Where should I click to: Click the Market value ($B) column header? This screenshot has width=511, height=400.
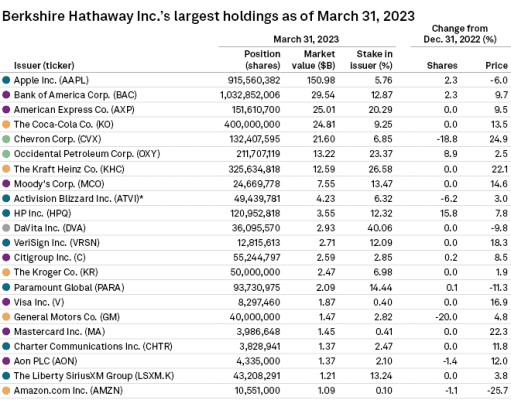coord(313,60)
